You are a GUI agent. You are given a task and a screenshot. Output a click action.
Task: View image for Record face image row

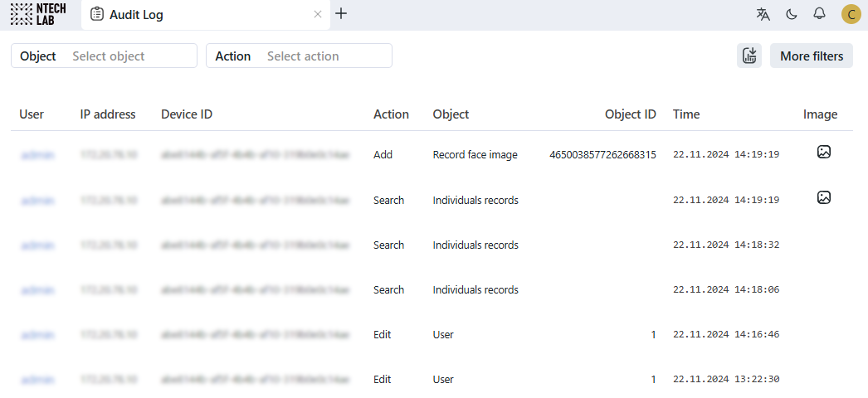823,153
